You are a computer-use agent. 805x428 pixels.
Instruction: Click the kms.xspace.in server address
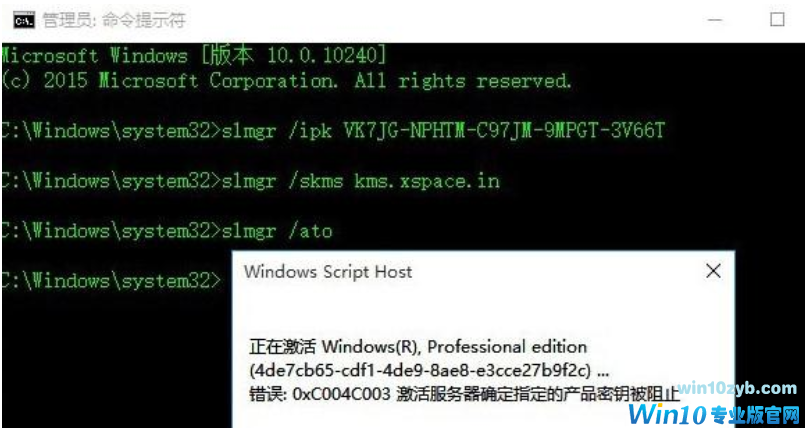tap(427, 181)
